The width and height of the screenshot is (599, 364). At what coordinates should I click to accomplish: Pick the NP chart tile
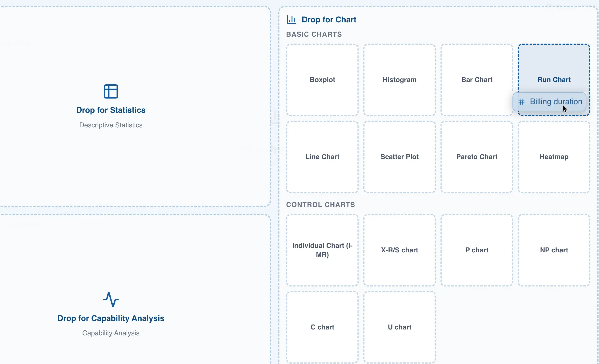click(554, 250)
